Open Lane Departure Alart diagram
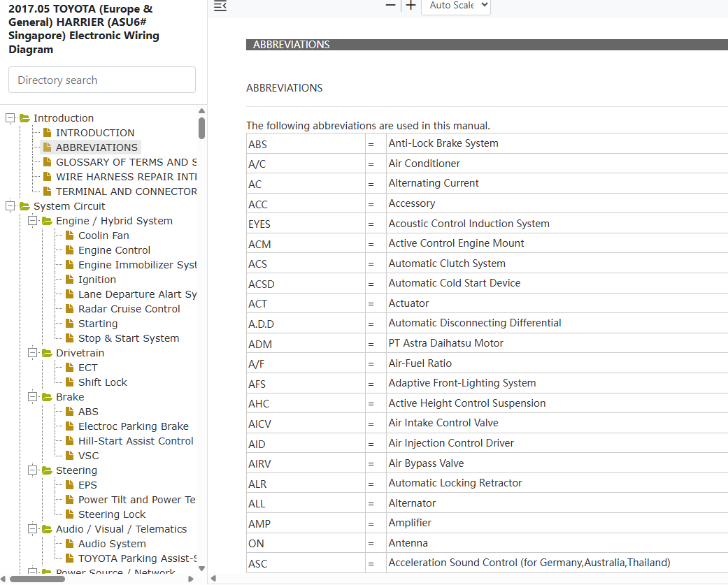The width and height of the screenshot is (728, 585). 137,294
